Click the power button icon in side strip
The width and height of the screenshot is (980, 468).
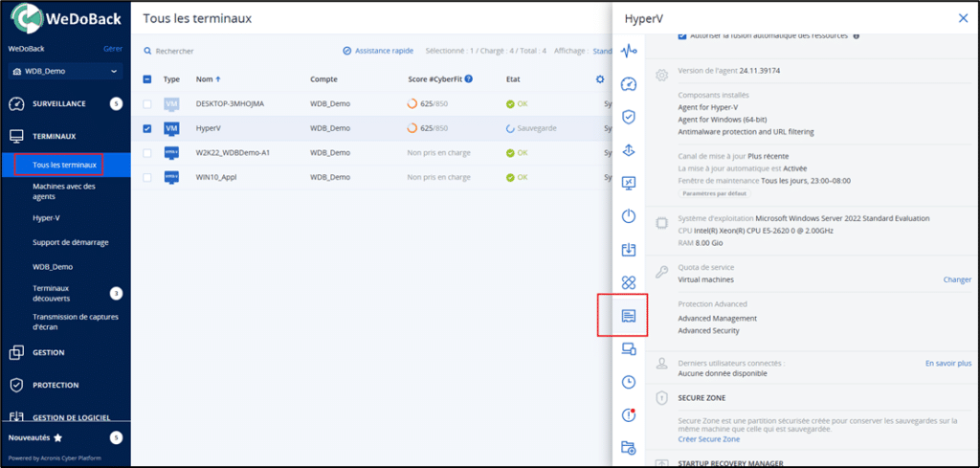[628, 216]
